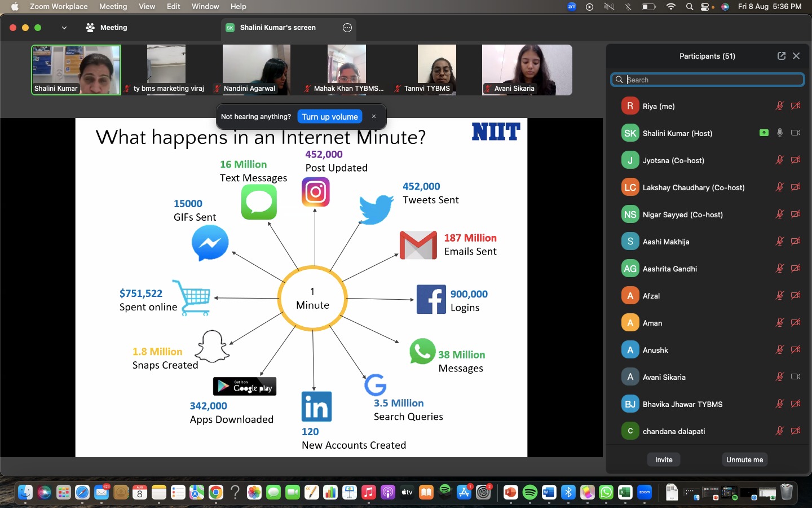Open Spotify from the dock
Image resolution: width=812 pixels, height=508 pixels.
[x=530, y=492]
